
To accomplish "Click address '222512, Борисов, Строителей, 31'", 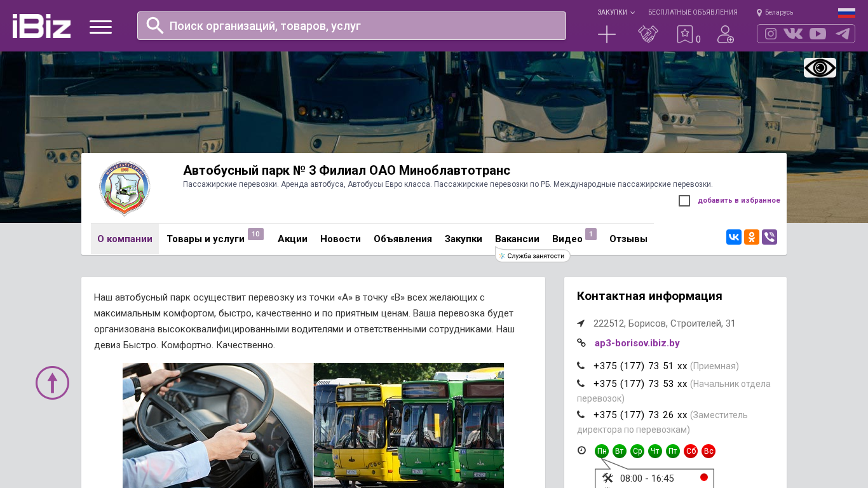I will [664, 323].
